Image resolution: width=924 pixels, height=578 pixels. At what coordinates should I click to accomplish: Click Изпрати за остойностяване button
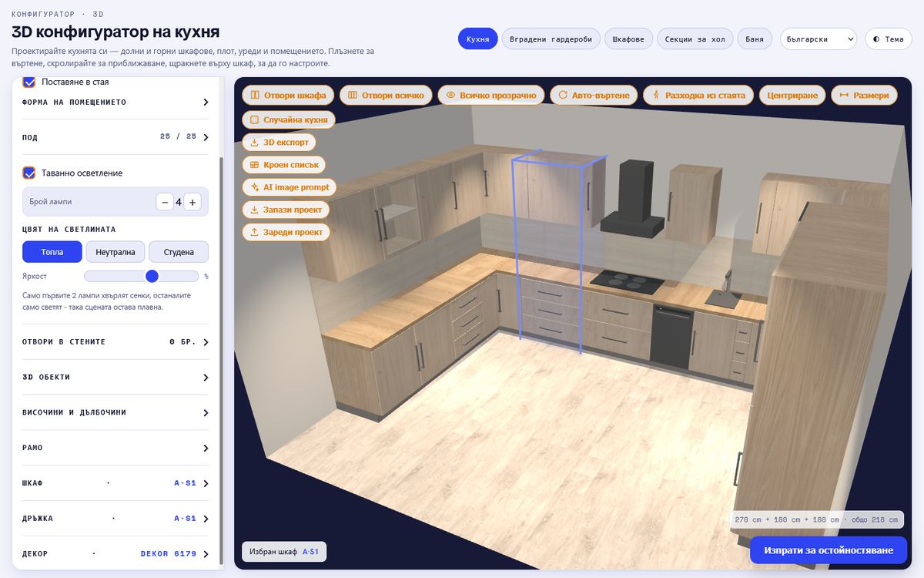[829, 550]
